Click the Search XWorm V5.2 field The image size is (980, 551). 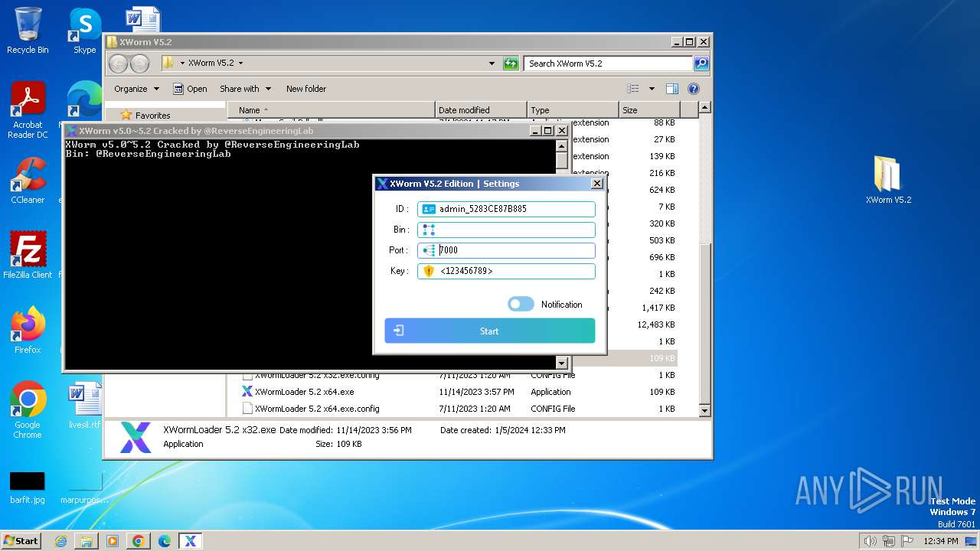[x=609, y=64]
